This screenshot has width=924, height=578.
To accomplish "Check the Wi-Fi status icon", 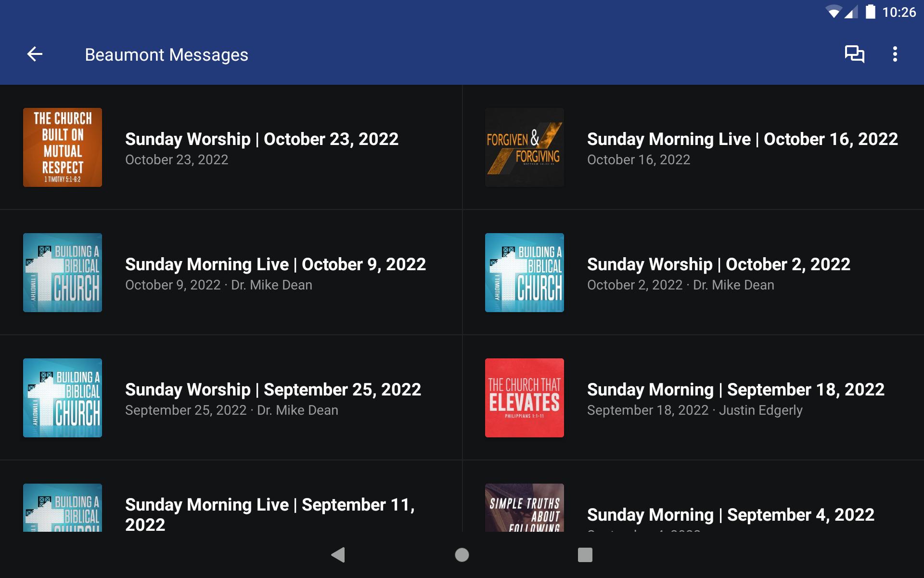I will click(x=834, y=12).
